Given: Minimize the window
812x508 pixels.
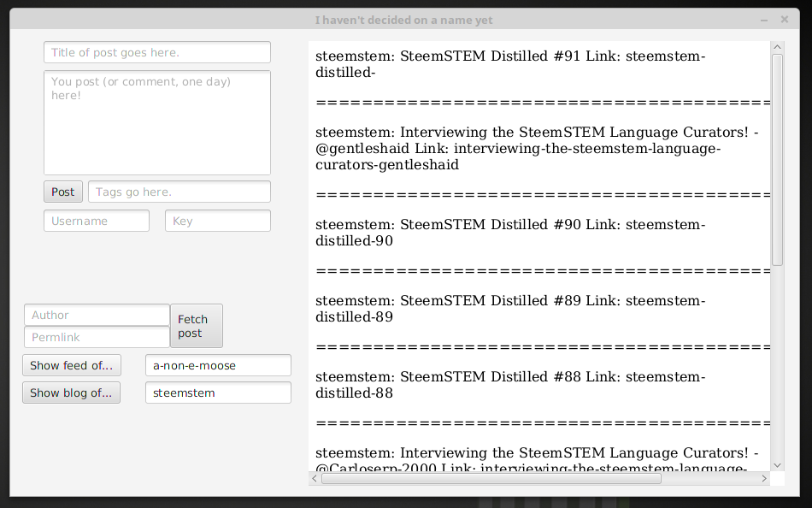Looking at the screenshot, I should click(764, 20).
